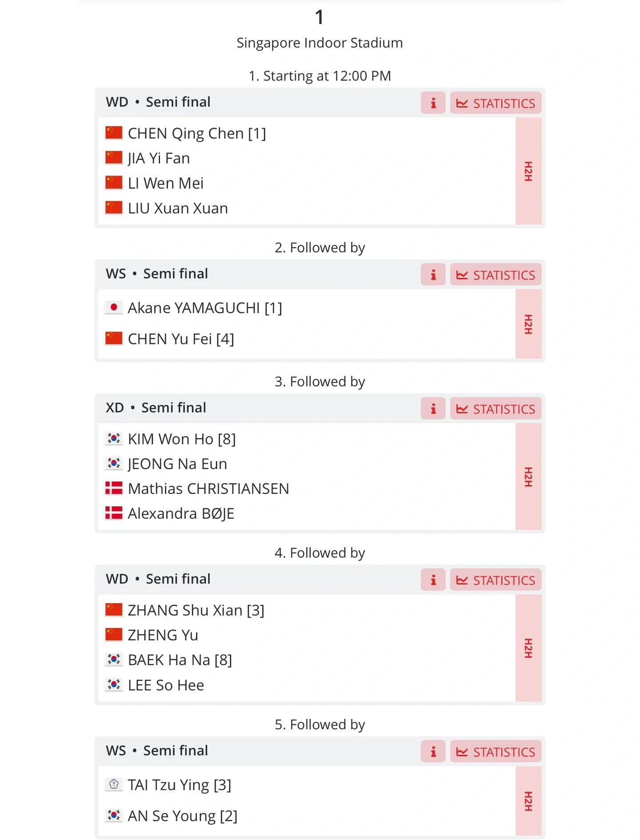Viewport: 640px width, 840px height.
Task: Open info for first WD semi final
Action: (x=433, y=103)
